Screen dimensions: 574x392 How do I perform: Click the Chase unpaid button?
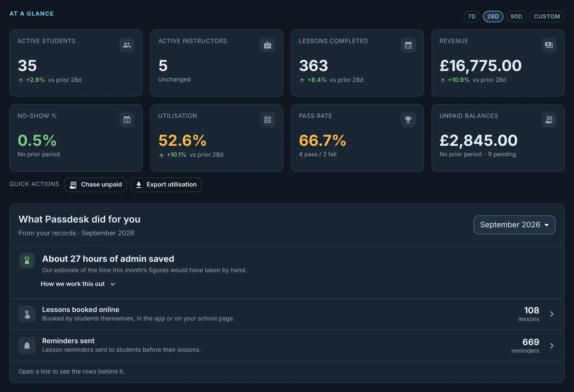(96, 185)
